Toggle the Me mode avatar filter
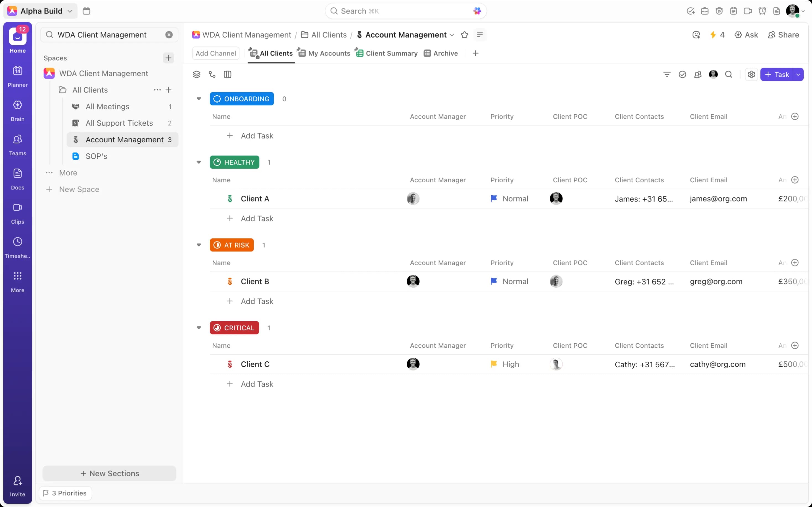812x507 pixels. (713, 74)
